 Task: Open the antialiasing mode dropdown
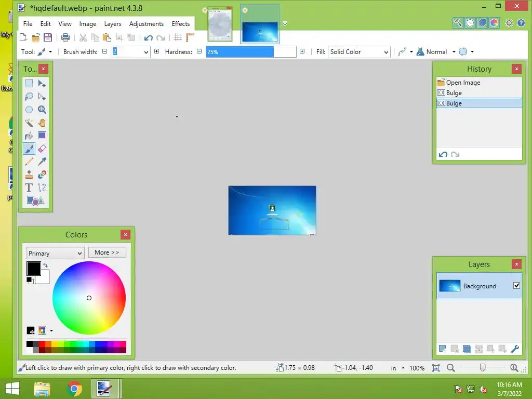click(x=405, y=52)
